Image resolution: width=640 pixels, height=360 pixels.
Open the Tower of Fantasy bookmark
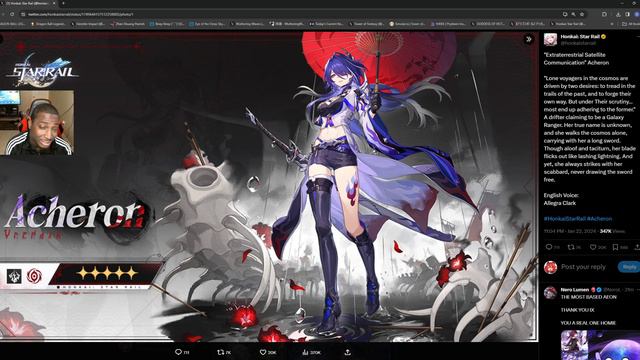[366, 24]
